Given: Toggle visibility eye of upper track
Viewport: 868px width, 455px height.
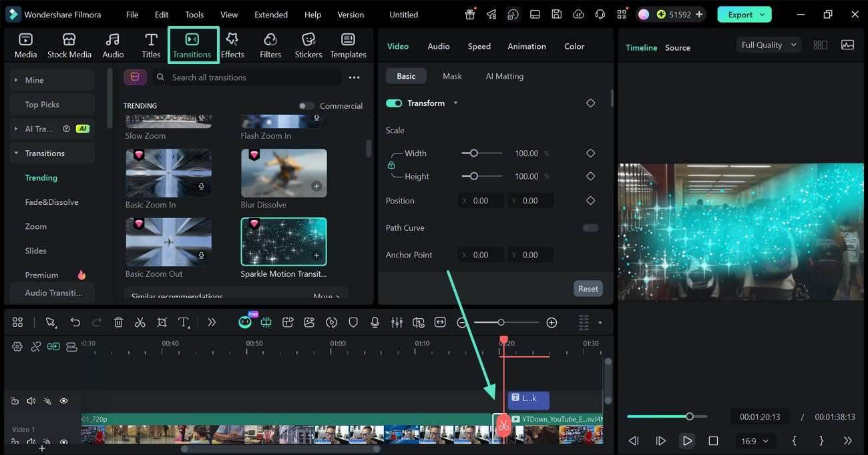Looking at the screenshot, I should [64, 401].
